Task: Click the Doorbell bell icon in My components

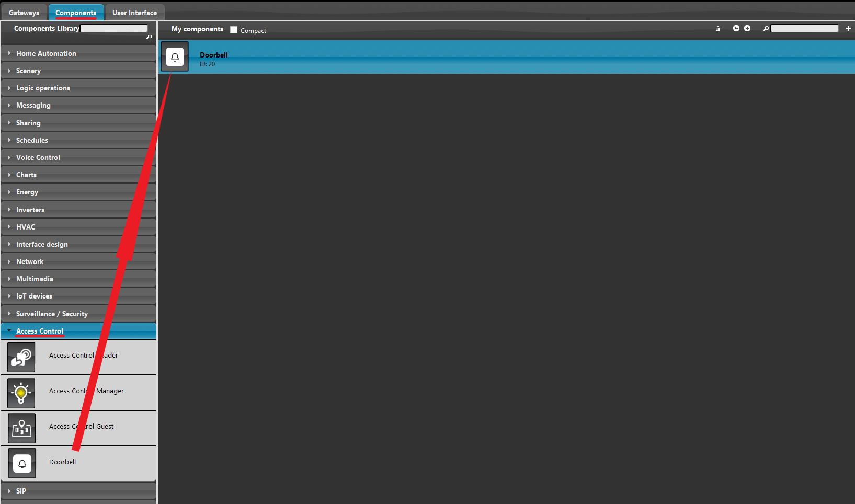Action: point(175,57)
